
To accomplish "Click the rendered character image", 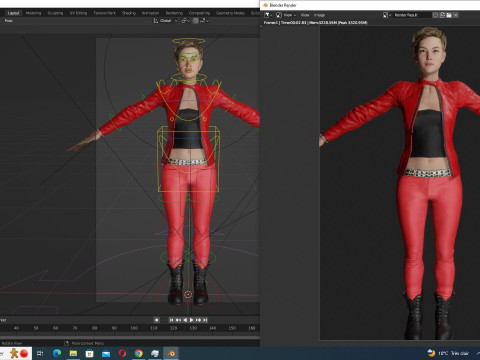I will [400, 183].
